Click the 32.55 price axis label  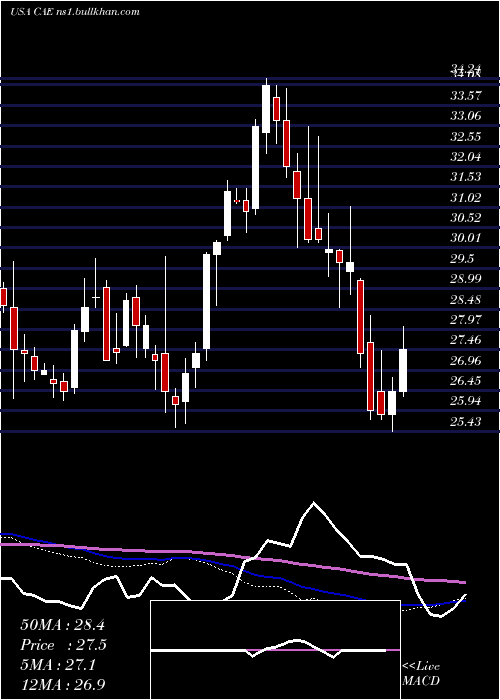[466, 136]
